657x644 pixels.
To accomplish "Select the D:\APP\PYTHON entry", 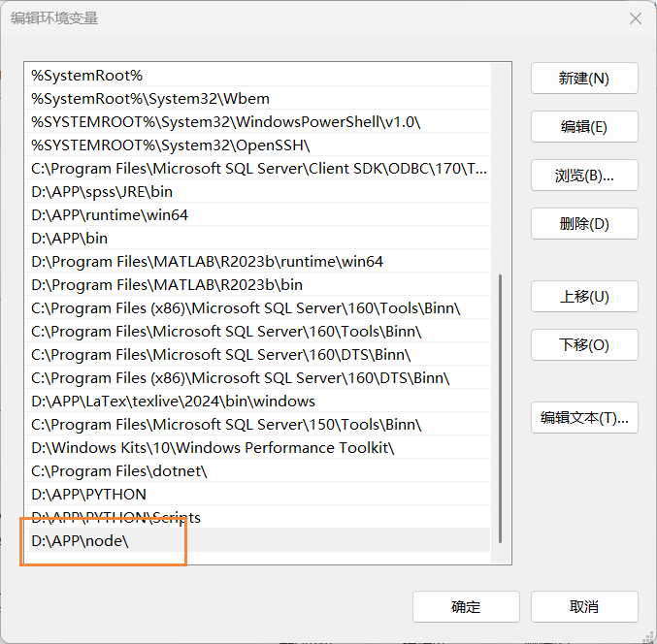I will [258, 494].
